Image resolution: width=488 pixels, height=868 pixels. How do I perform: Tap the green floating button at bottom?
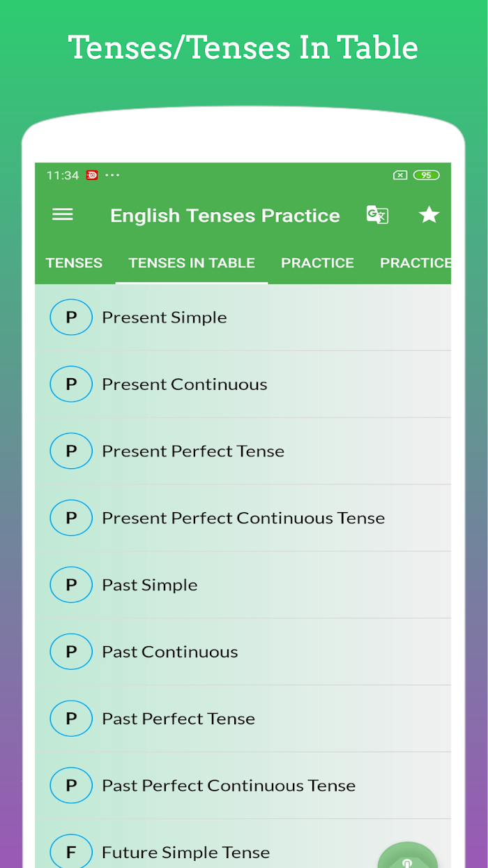(x=408, y=855)
